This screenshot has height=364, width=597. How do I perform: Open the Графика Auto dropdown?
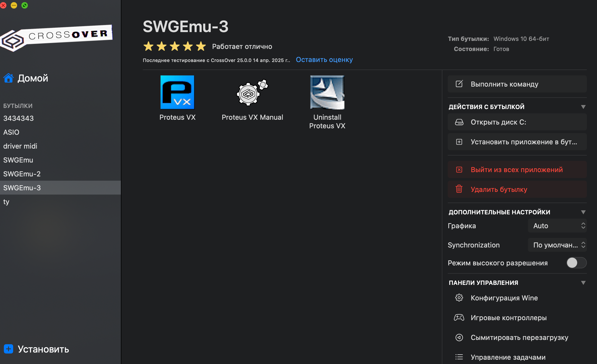(x=557, y=226)
